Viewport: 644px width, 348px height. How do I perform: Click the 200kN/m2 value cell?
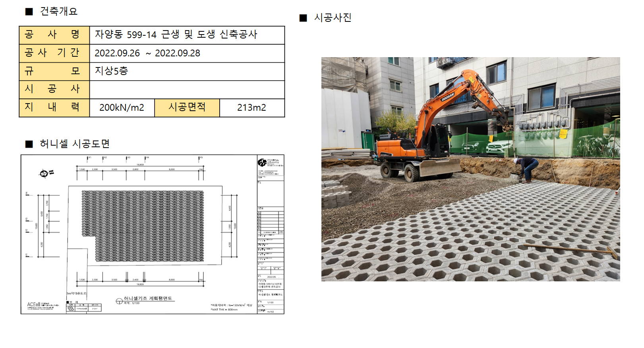point(122,108)
